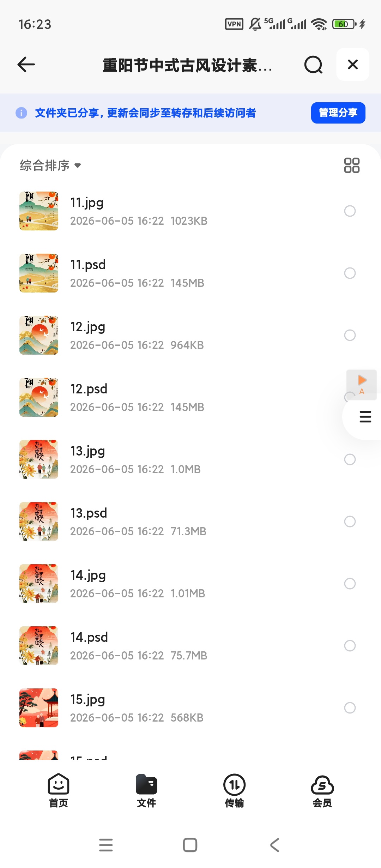Go to 首页 home tab

coord(59,791)
